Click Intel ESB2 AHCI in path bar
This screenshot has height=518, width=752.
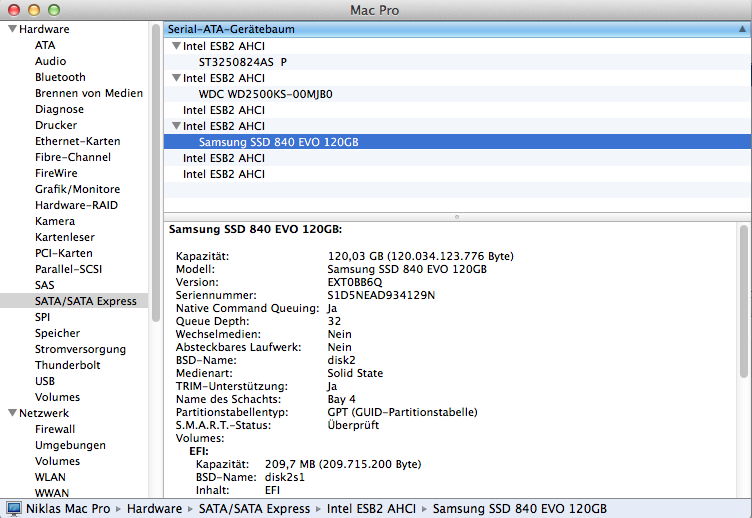coord(371,508)
